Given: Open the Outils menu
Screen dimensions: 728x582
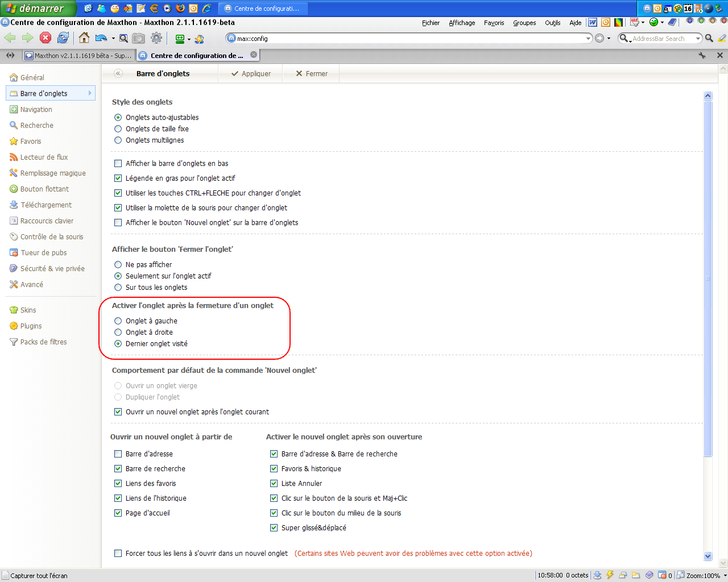Looking at the screenshot, I should 552,23.
